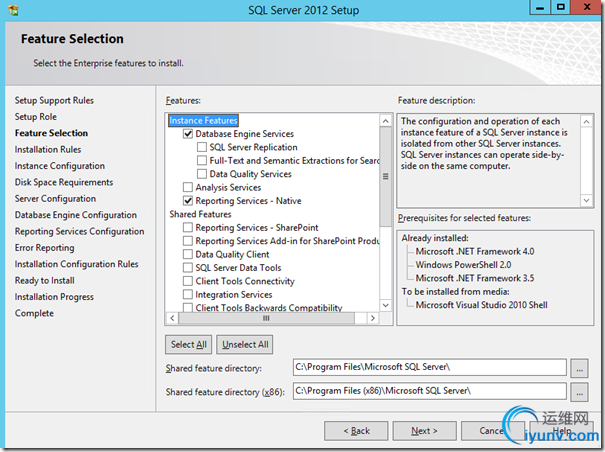Click the To be installed from media heading
Viewport: 605px width, 452px height.
point(455,291)
